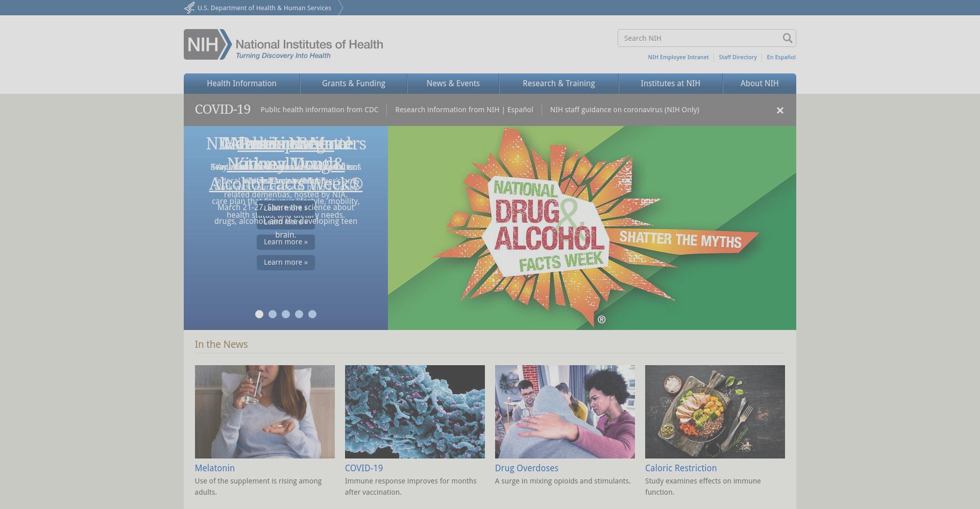Click the search magnifier icon
Viewport: 980px width, 509px height.
point(787,38)
